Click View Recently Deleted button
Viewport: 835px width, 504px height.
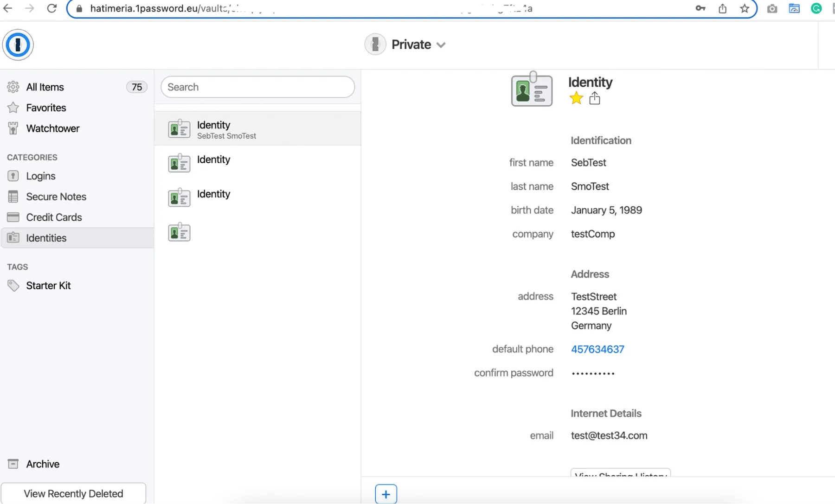pyautogui.click(x=73, y=493)
